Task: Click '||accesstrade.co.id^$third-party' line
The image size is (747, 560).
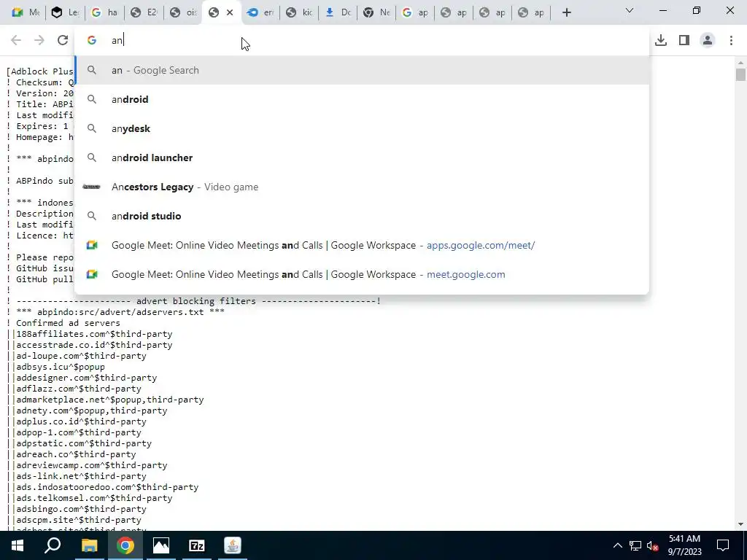Action: pyautogui.click(x=90, y=345)
